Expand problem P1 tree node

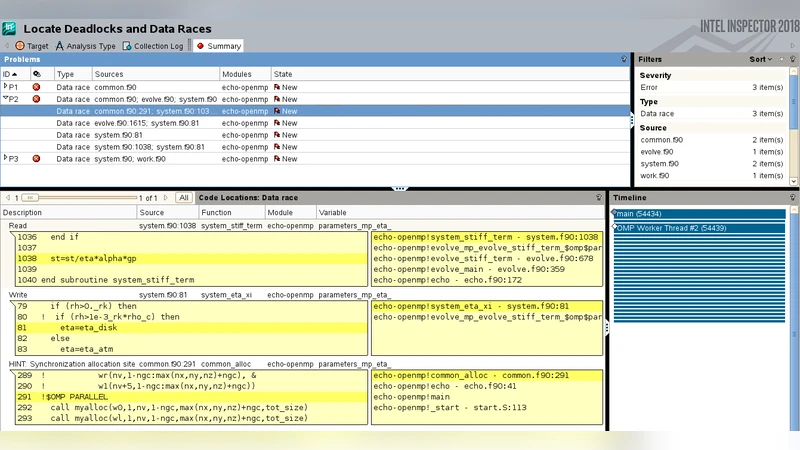5,87
